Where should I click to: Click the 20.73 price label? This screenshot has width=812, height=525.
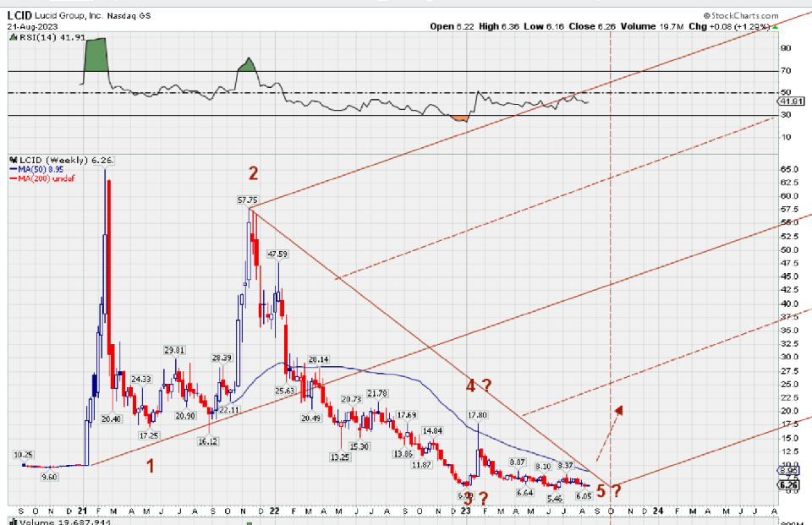[x=351, y=399]
